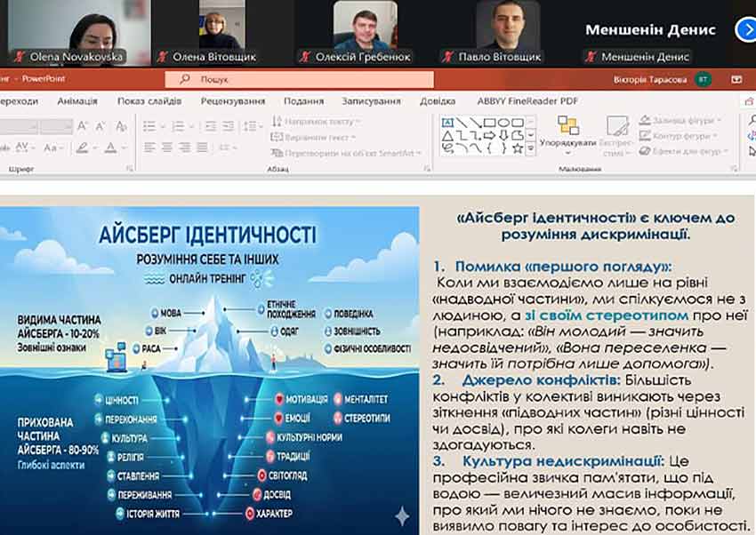Apply a bulleted list
756x535 pixels.
coord(150,125)
